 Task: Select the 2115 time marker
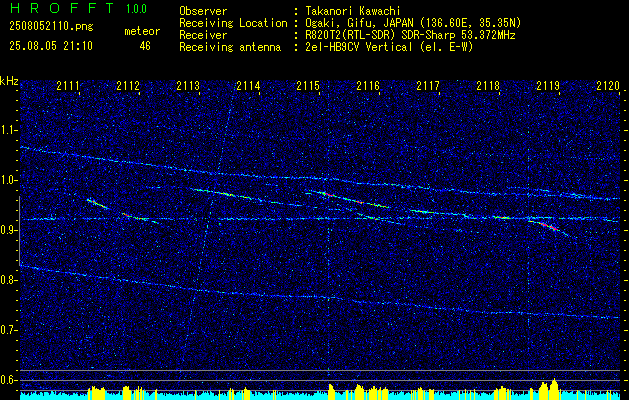[x=308, y=85]
